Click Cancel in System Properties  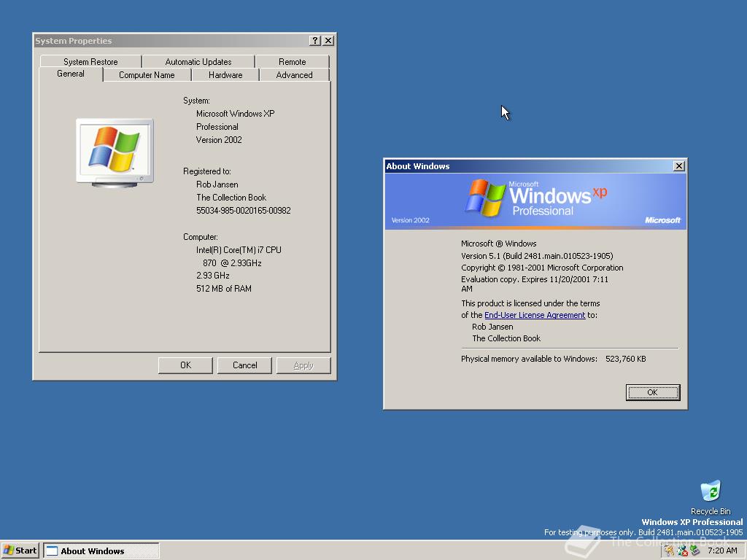tap(245, 365)
